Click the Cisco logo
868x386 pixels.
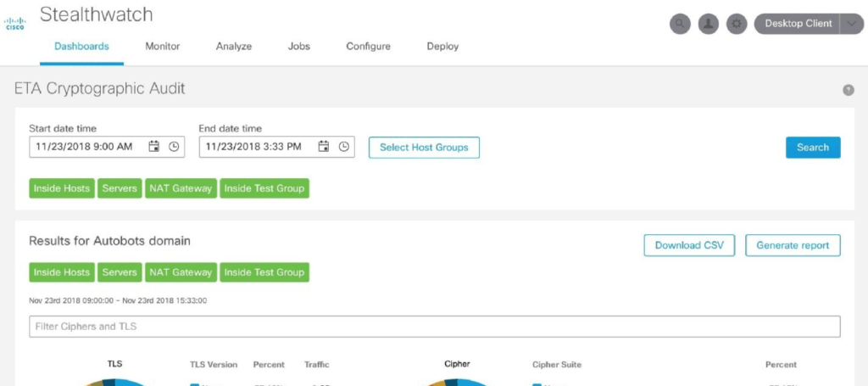(x=14, y=24)
